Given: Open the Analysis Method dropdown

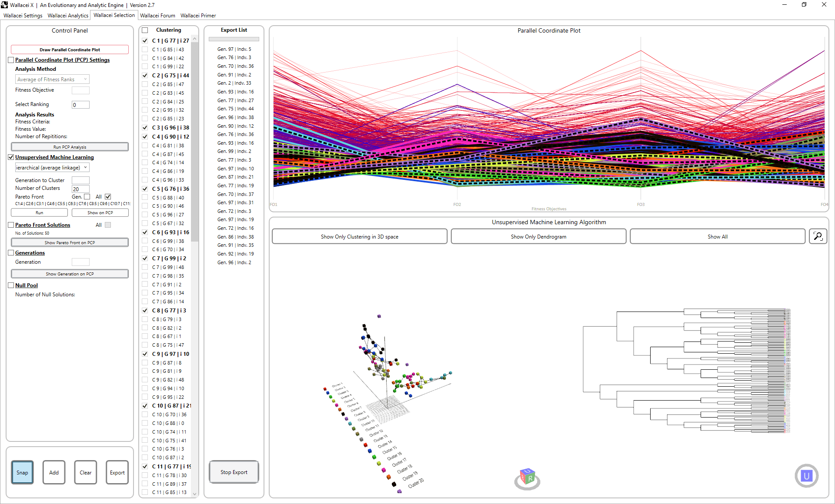Looking at the screenshot, I should point(52,80).
